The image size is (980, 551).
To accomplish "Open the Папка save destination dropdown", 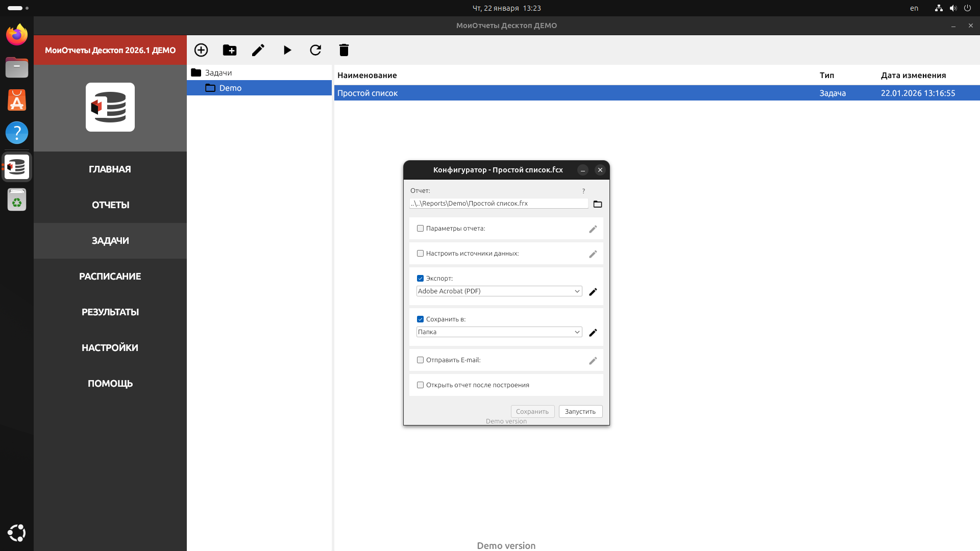I will pos(499,332).
